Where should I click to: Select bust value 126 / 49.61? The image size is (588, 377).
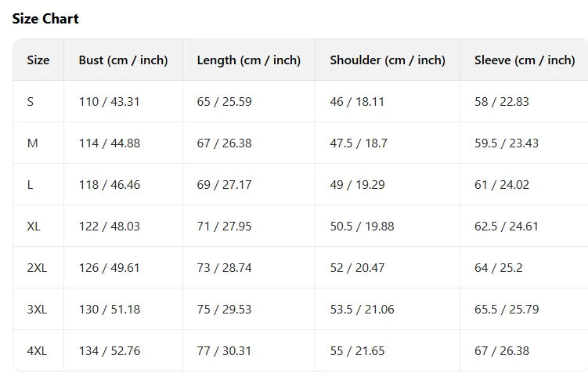[109, 268]
